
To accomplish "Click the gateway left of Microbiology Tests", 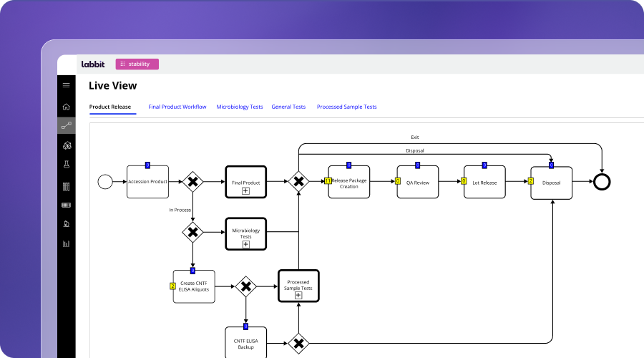I will tap(192, 232).
